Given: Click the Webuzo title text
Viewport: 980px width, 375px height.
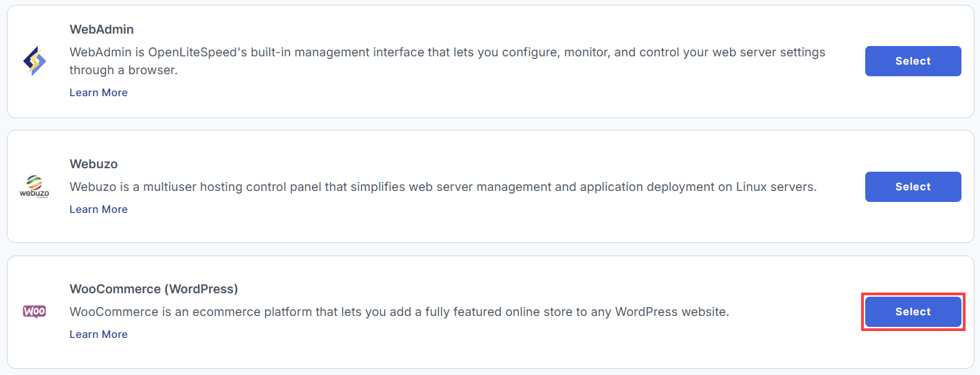Looking at the screenshot, I should point(93,164).
